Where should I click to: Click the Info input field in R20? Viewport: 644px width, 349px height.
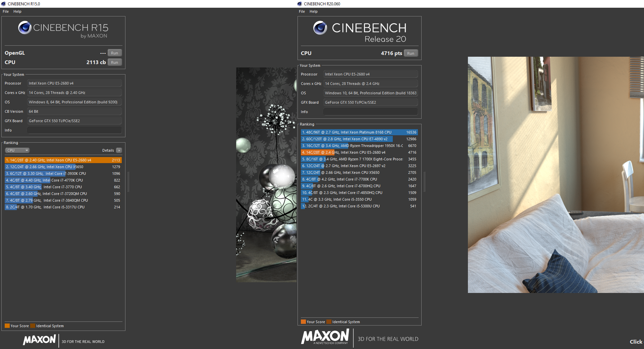[371, 112]
